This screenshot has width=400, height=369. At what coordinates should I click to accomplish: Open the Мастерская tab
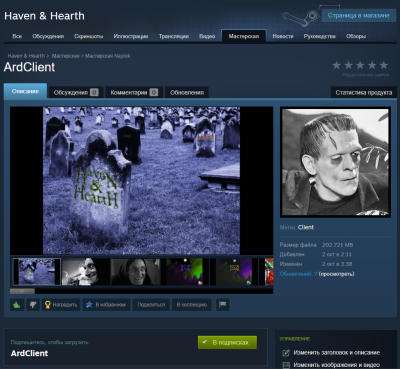point(244,36)
